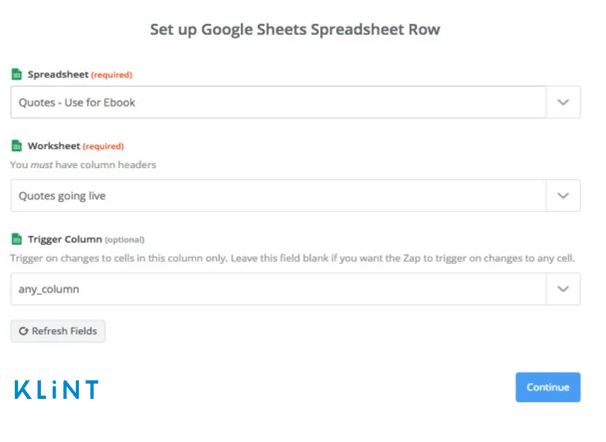Screen dimensions: 606x442
Task: Click the trigger column help description text
Action: pyautogui.click(x=293, y=258)
